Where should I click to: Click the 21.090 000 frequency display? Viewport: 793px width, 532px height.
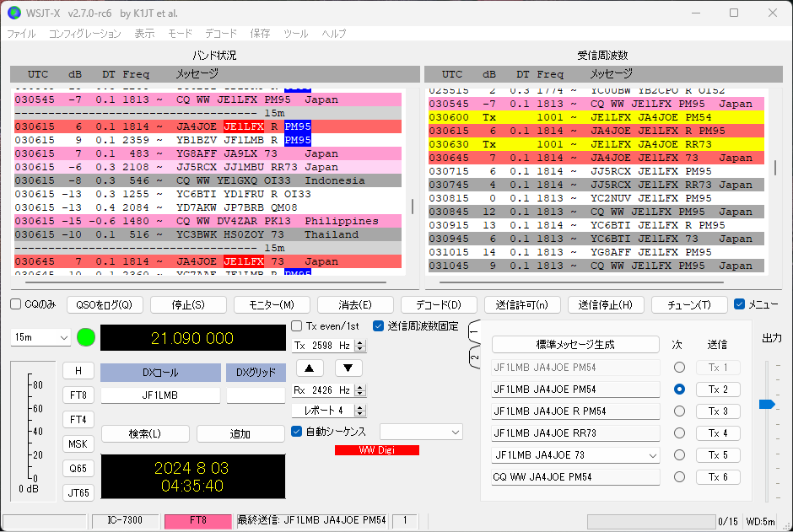coord(192,337)
